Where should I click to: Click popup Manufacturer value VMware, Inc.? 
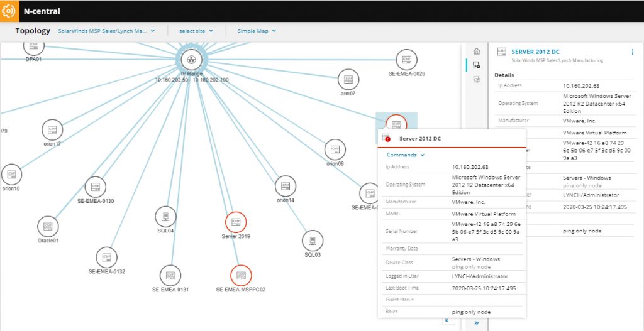468,202
